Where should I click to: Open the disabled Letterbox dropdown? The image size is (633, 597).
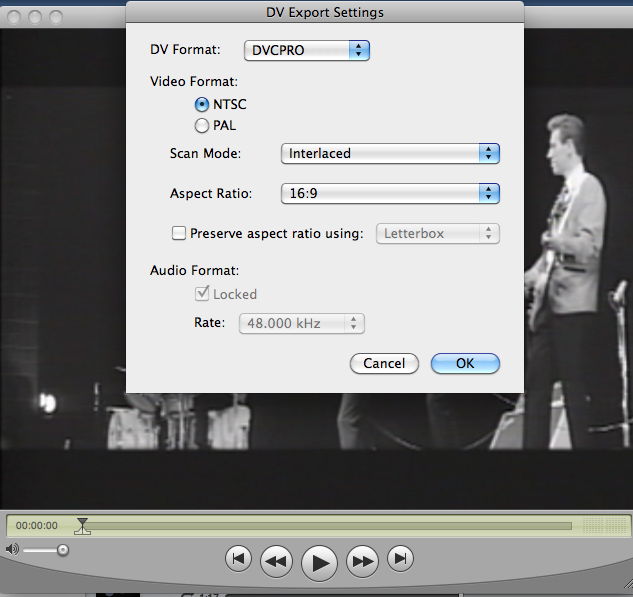[x=438, y=234]
